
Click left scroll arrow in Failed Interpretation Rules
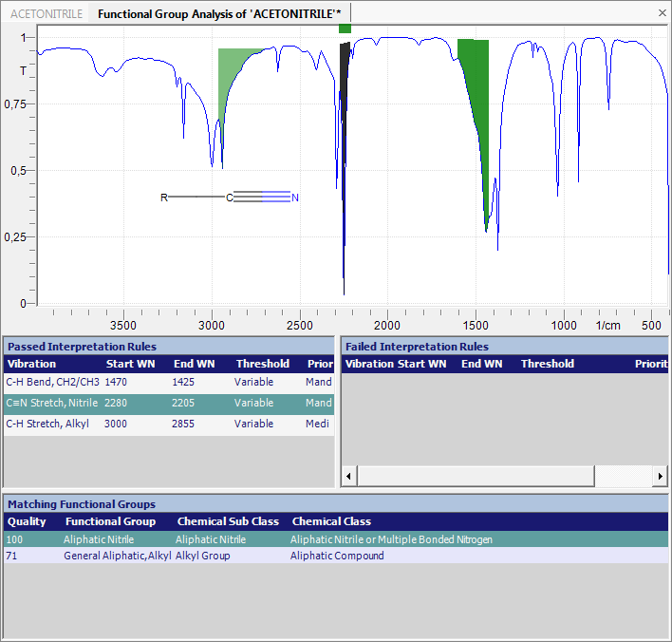[x=348, y=476]
